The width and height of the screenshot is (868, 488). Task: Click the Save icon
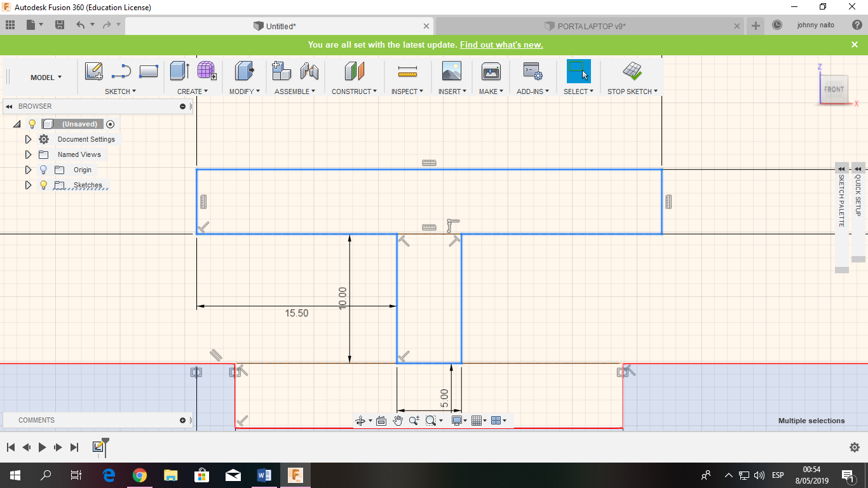pos(60,25)
